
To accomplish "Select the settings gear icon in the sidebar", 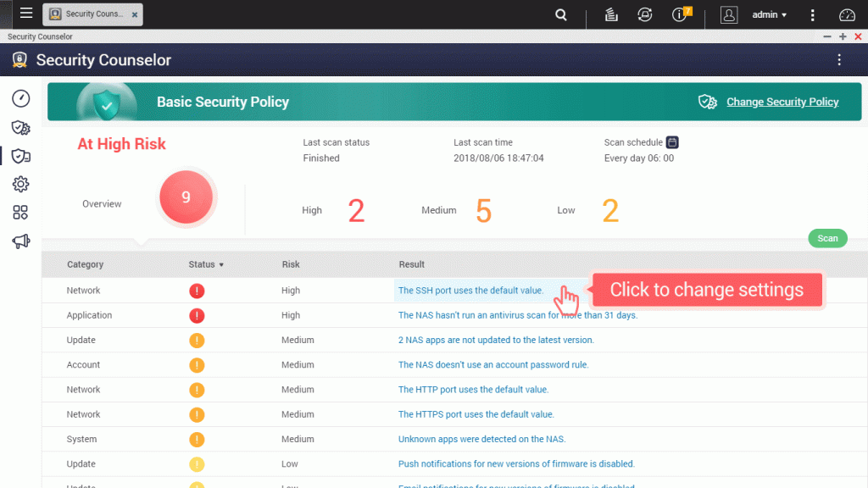I will point(20,184).
